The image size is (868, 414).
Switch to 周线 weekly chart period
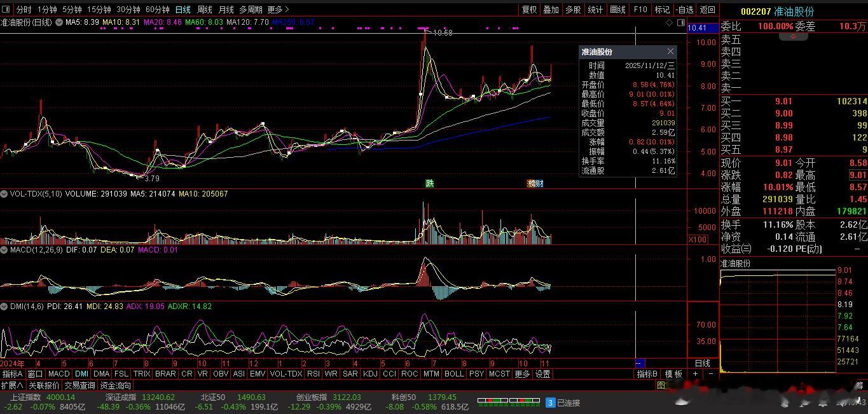[x=204, y=10]
